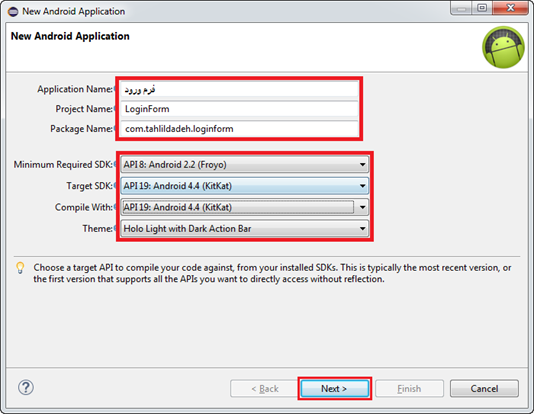The width and height of the screenshot is (534, 414).
Task: Click info marker beside Theme label
Action: pyautogui.click(x=114, y=228)
